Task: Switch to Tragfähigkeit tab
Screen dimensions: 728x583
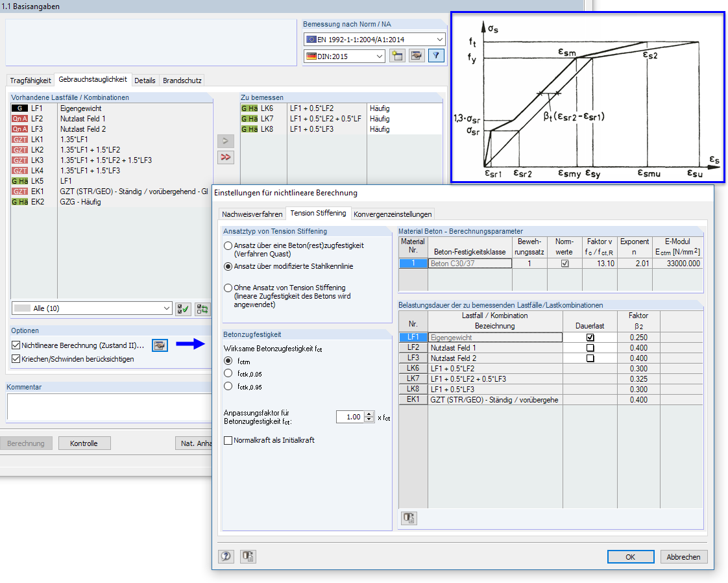Action: (x=30, y=81)
